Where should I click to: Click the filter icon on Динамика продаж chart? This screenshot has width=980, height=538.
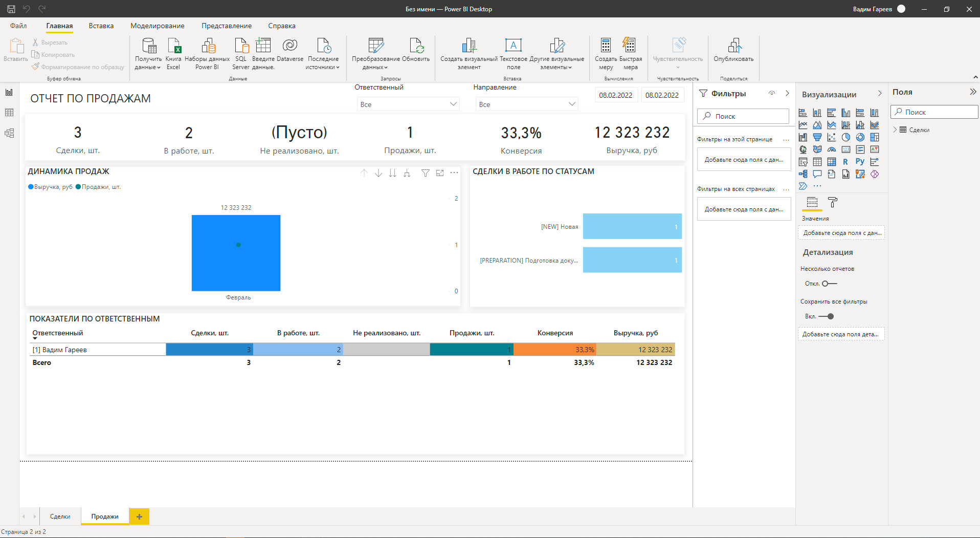[x=425, y=174]
